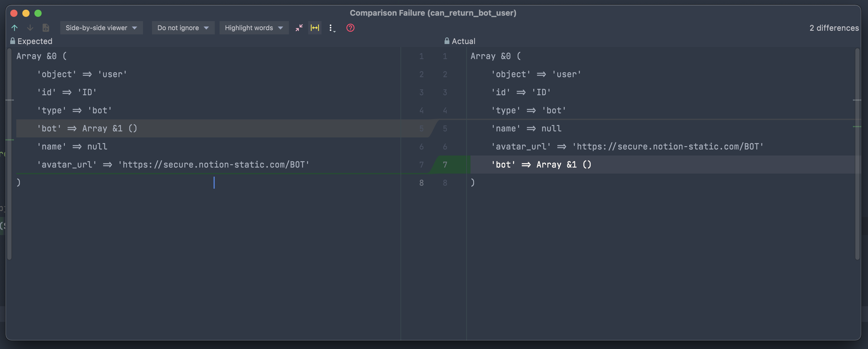Screen dimensions: 868x349
Task: Open the Side-by-side viewer dropdown
Action: (101, 28)
